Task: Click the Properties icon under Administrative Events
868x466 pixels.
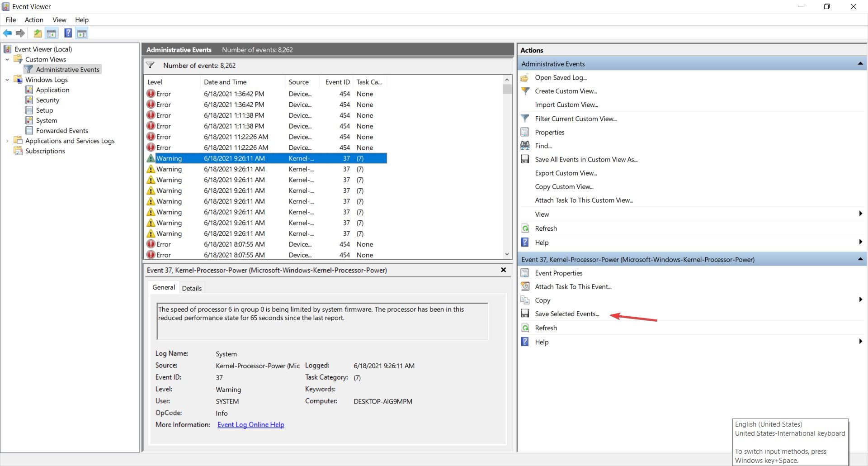Action: pos(525,132)
